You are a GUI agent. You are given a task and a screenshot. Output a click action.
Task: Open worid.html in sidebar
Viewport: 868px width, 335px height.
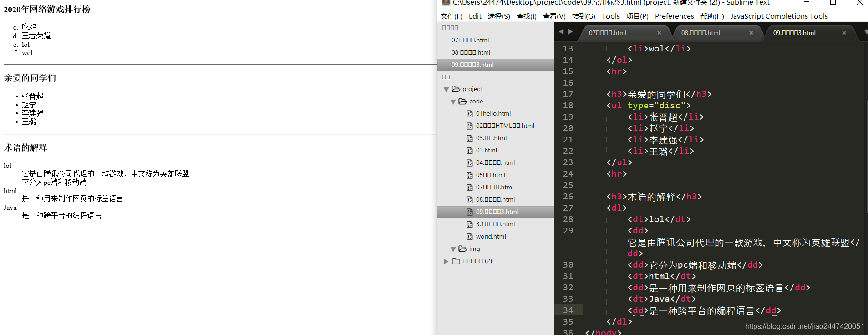click(491, 236)
